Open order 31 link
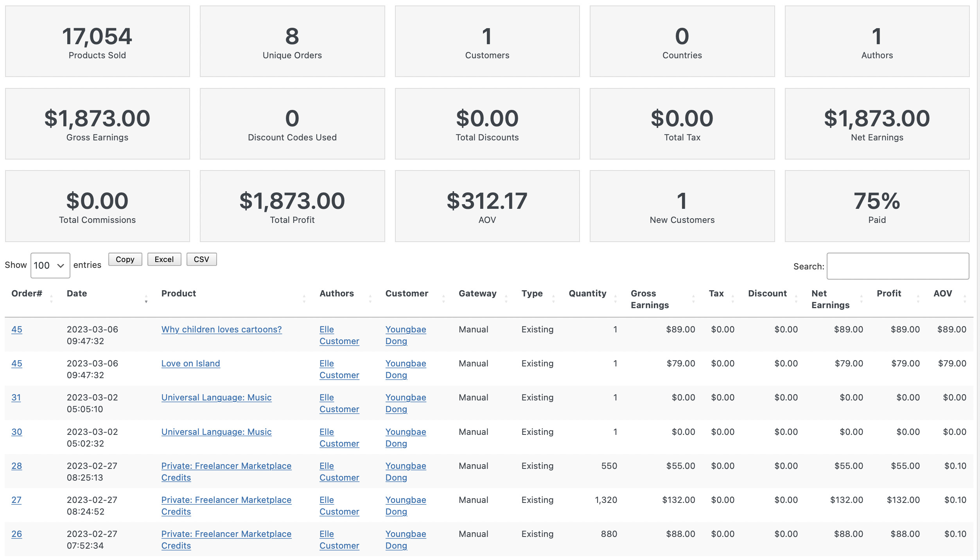This screenshot has height=560, width=980. coord(16,397)
